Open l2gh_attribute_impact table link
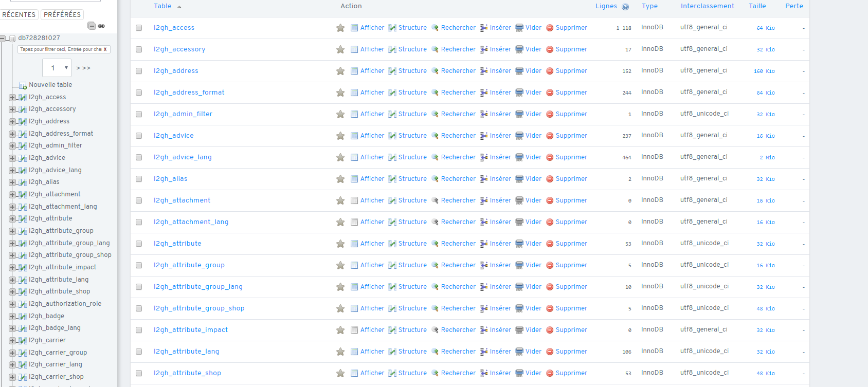The height and width of the screenshot is (387, 868). coord(191,330)
